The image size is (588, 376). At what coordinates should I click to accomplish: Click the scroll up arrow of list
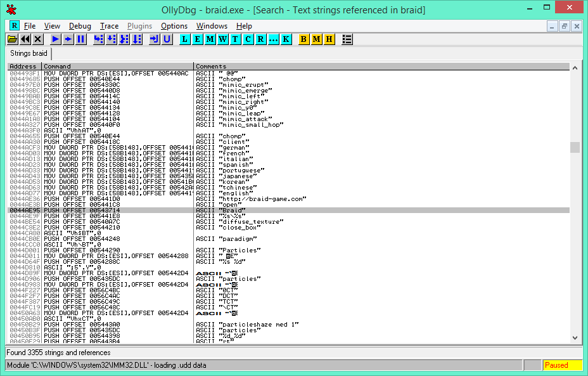[575, 67]
